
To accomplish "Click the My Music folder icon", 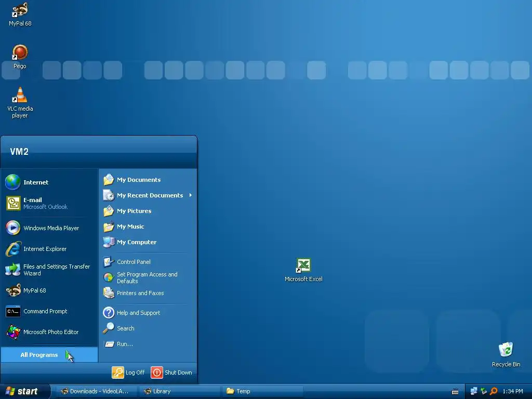I will pos(109,227).
